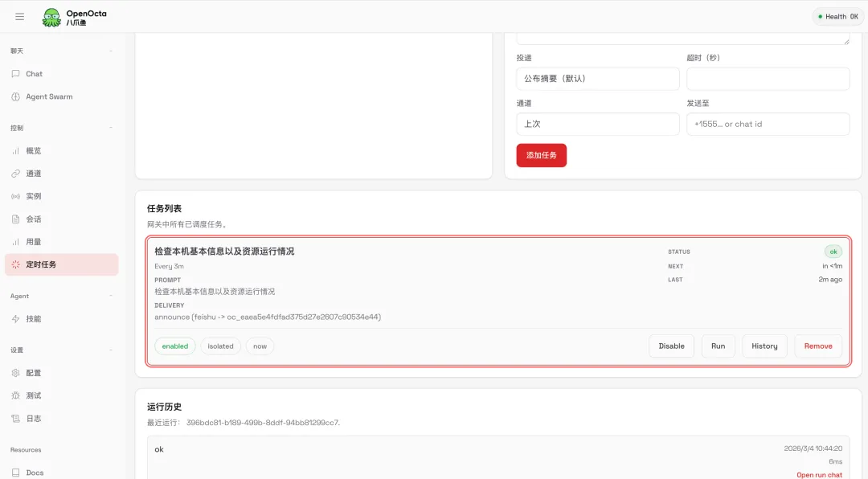The height and width of the screenshot is (479, 868).
Task: Click the 发送至 input field
Action: pos(768,124)
